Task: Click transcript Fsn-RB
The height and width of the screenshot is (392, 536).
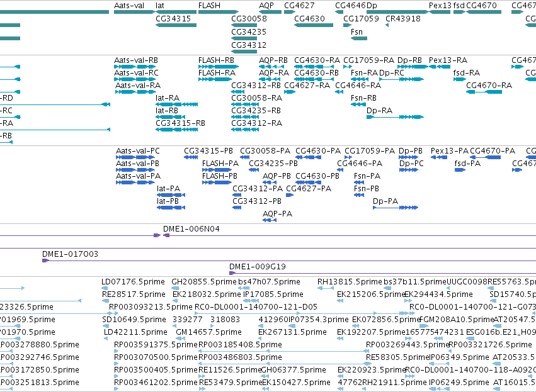Action: point(363,98)
